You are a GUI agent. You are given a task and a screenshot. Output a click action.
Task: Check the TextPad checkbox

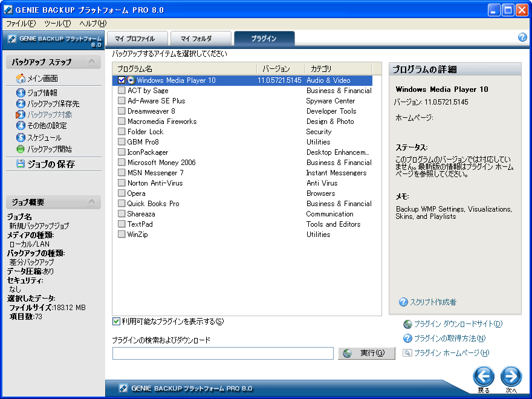tap(122, 224)
